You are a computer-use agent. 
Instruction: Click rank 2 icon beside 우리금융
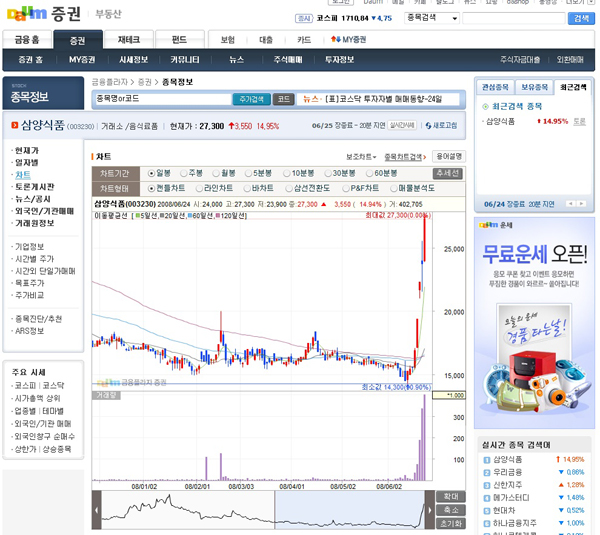pos(487,473)
